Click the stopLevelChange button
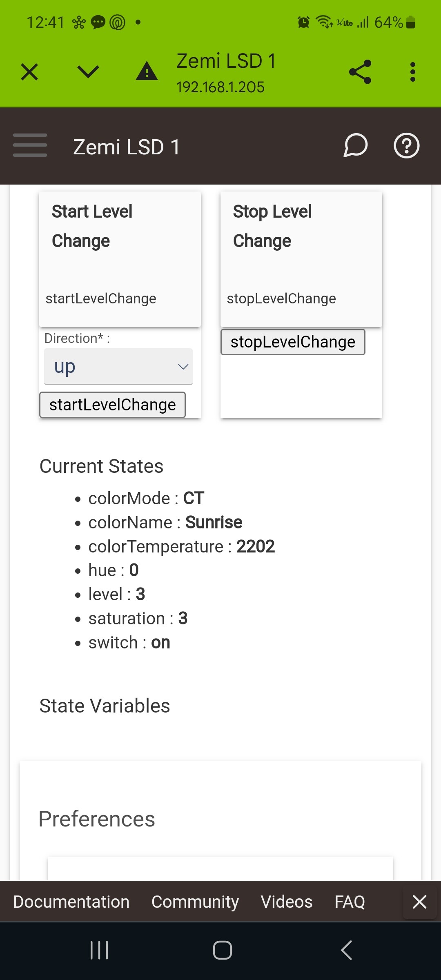Image resolution: width=441 pixels, height=980 pixels. click(x=293, y=342)
